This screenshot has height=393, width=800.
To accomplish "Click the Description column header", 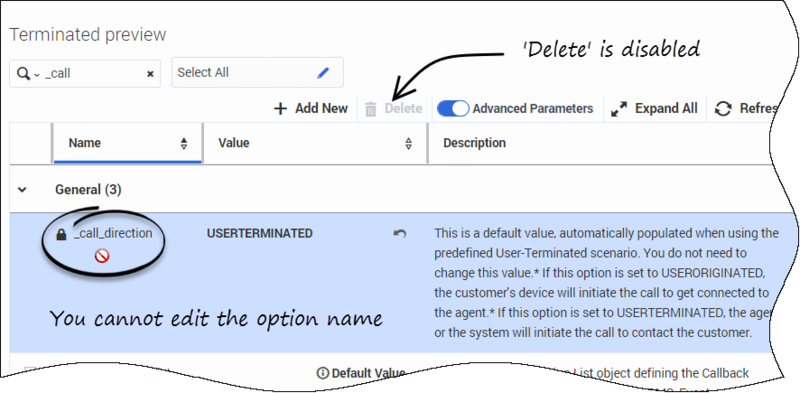I will [x=474, y=143].
